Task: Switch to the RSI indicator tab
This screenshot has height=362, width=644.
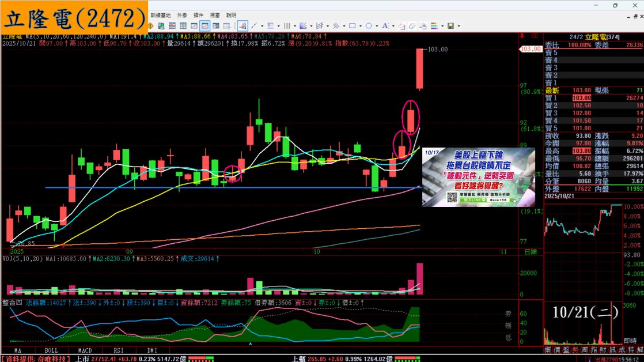Action: tap(119, 350)
